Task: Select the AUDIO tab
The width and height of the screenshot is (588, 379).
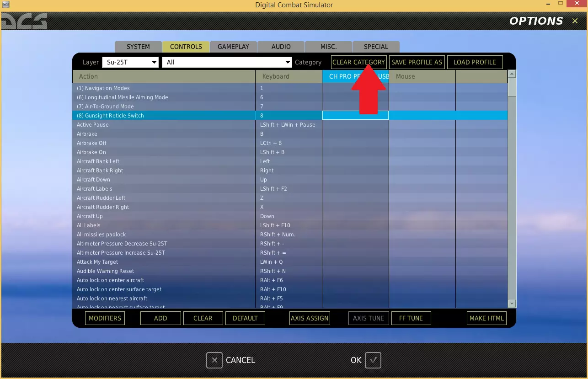Action: click(281, 47)
